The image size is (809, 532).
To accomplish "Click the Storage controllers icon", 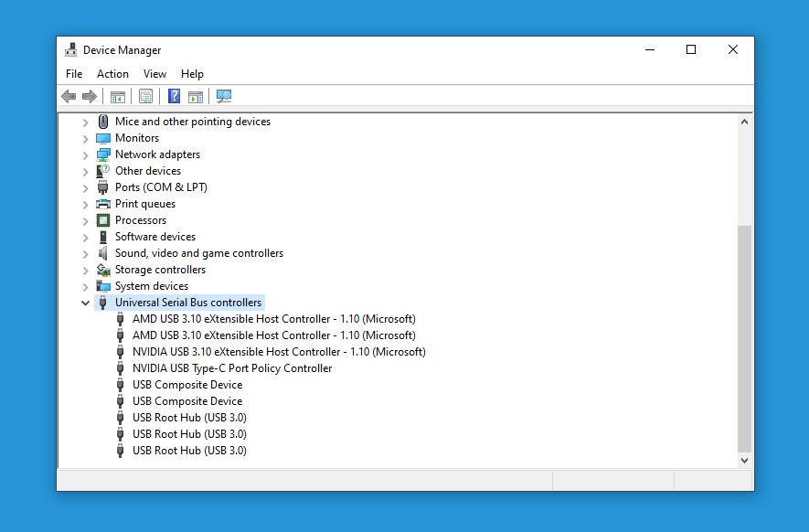I will (103, 270).
